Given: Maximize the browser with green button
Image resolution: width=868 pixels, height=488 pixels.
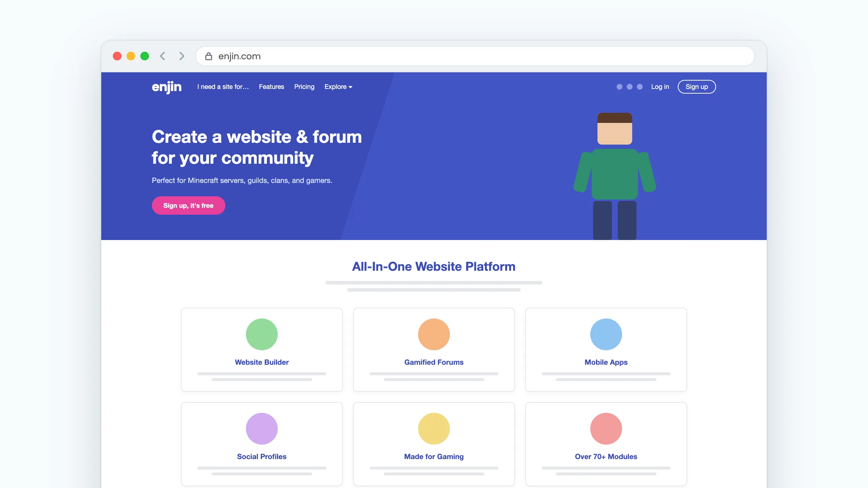Looking at the screenshot, I should (145, 56).
